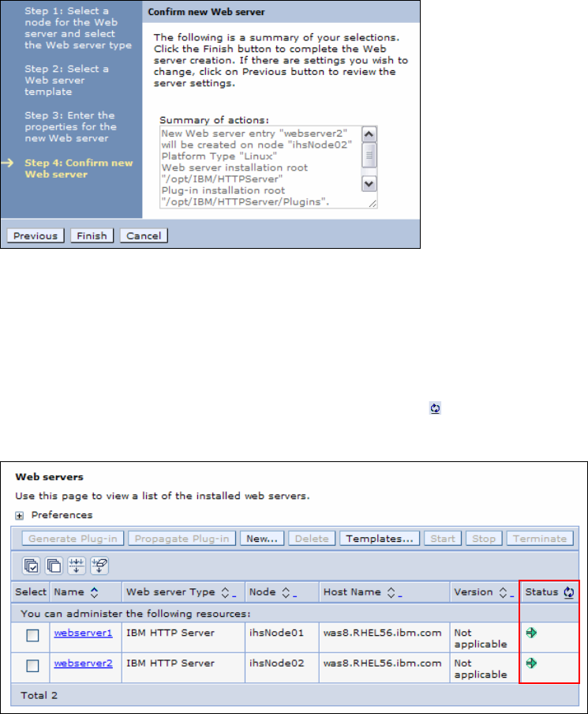The width and height of the screenshot is (588, 714).
Task: Click the Propagate Plug-in button
Action: click(182, 539)
